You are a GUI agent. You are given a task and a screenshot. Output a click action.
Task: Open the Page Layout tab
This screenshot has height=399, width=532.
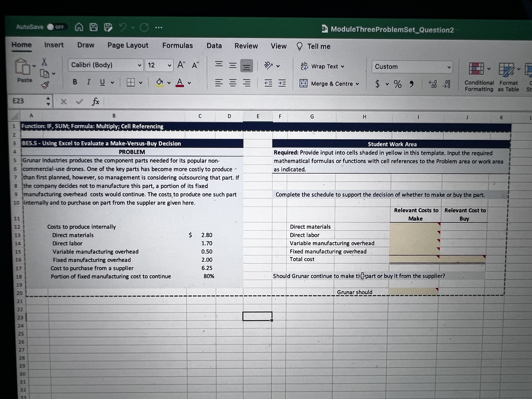coord(128,45)
